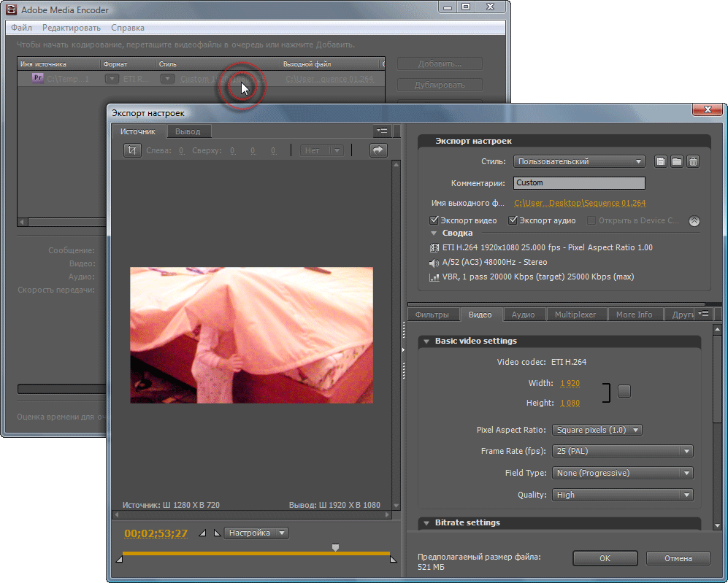Click the Set In Point triangle icon
The width and height of the screenshot is (728, 583).
click(203, 533)
